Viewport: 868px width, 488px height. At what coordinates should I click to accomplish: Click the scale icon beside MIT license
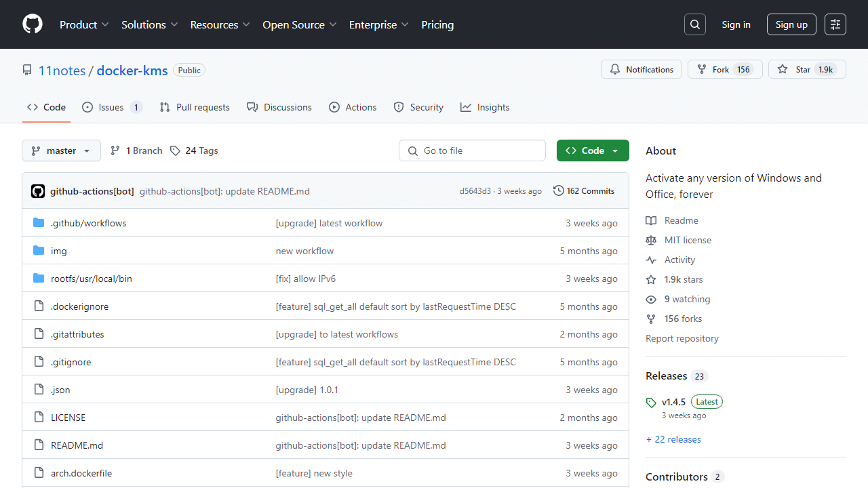[651, 240]
